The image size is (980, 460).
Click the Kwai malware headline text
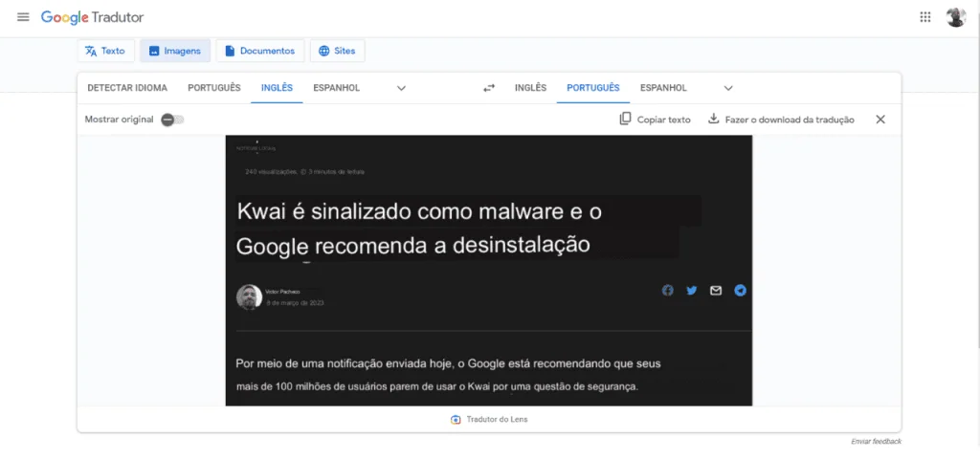tap(419, 229)
